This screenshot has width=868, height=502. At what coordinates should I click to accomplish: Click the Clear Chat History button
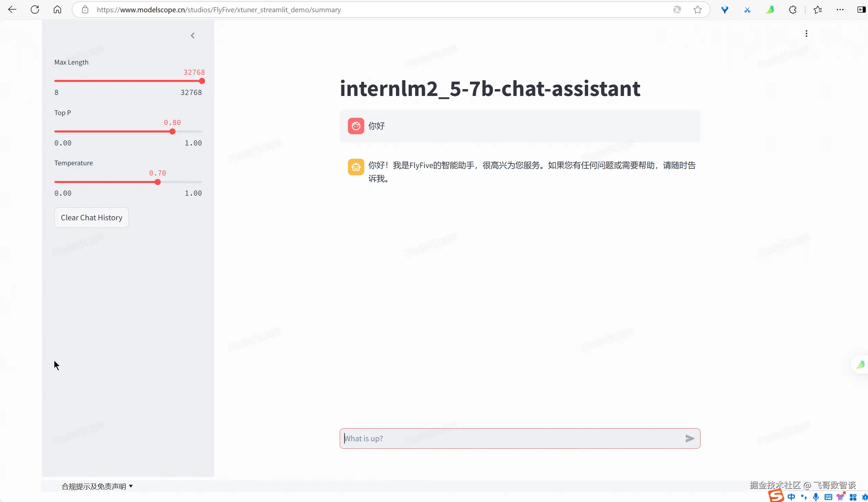point(91,218)
